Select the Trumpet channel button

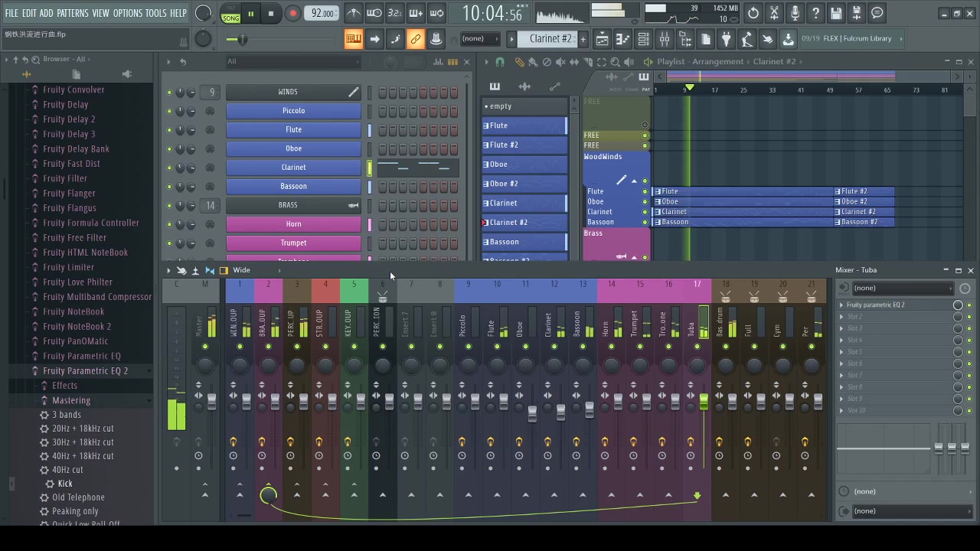[x=293, y=243]
